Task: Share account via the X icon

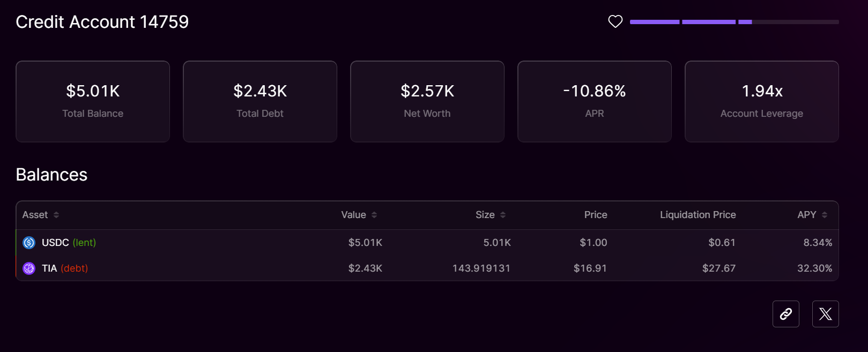Action: [x=825, y=314]
